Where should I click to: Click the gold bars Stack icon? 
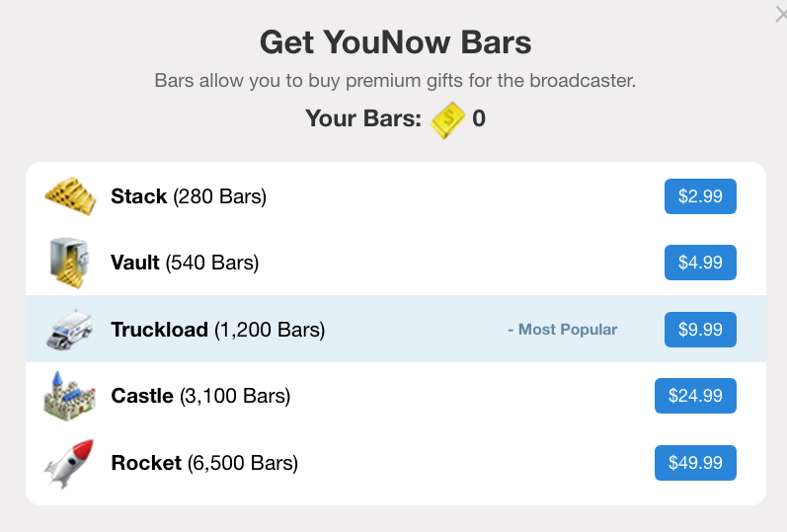pyautogui.click(x=70, y=196)
